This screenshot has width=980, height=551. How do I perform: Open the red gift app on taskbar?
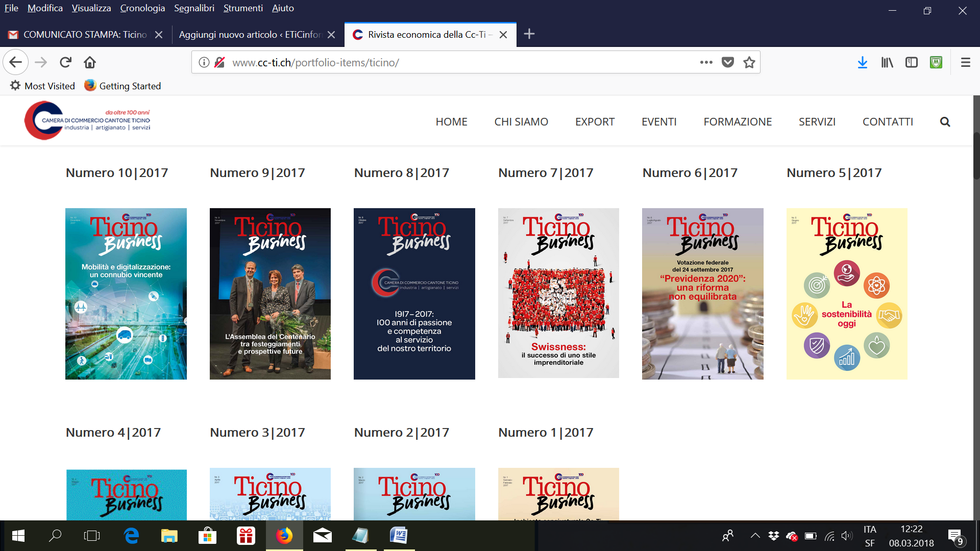(x=246, y=536)
